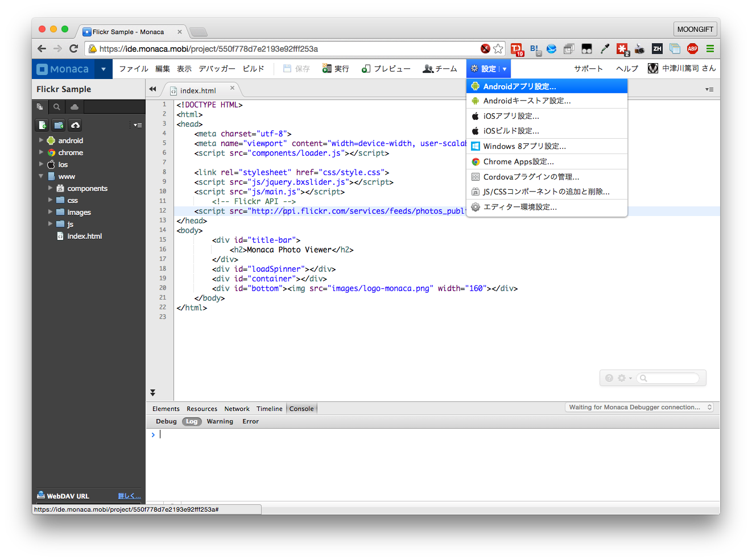Bookmark this page with the star icon
Viewport: 752px width, 560px height.
(x=498, y=49)
